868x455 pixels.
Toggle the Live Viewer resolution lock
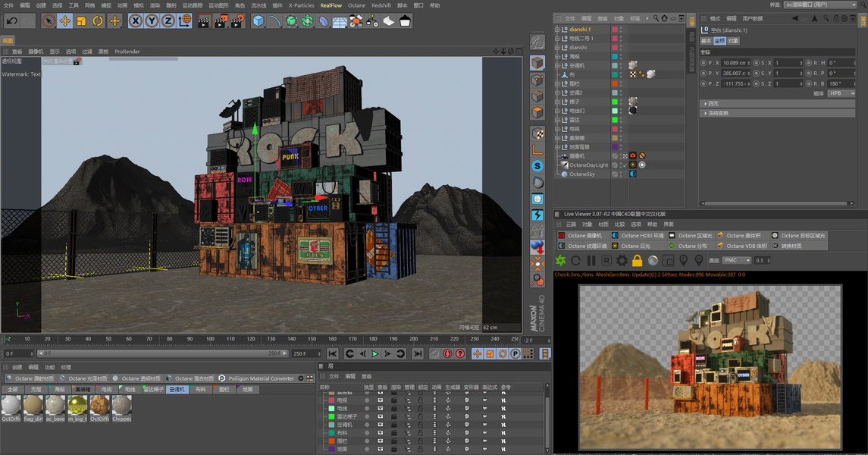pos(637,260)
